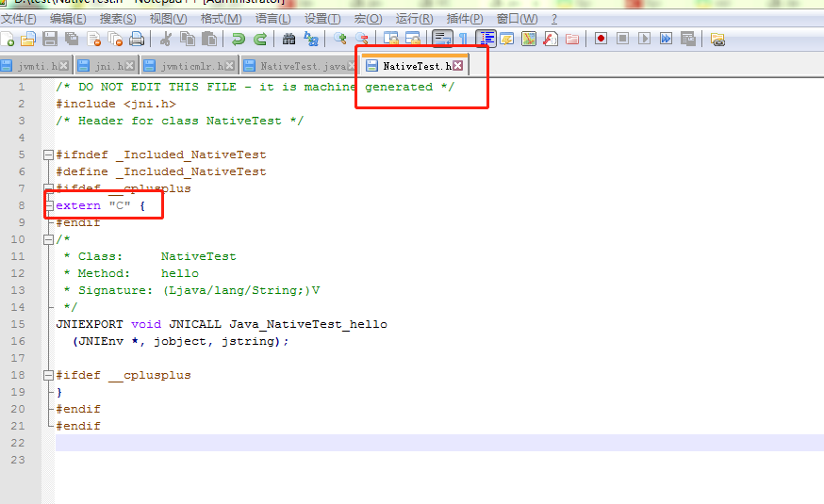Viewport: 824px width, 504px height.
Task: Click the Close All documents toolbar icon
Action: click(x=115, y=39)
